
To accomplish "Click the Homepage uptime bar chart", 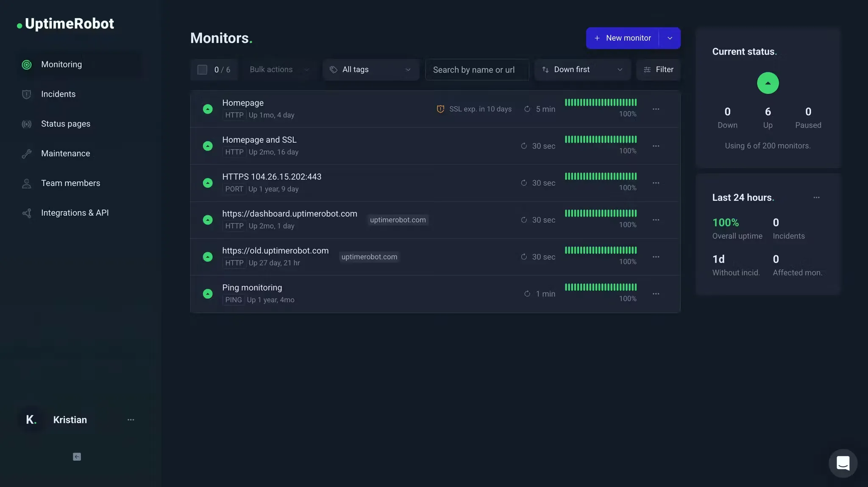I will click(x=601, y=102).
